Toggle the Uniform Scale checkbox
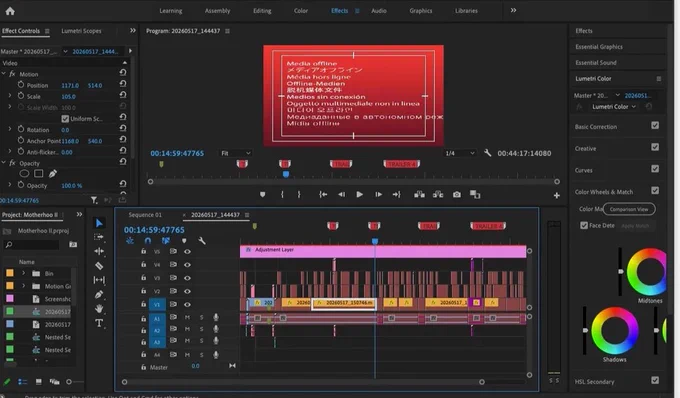This screenshot has height=398, width=680. 65,119
